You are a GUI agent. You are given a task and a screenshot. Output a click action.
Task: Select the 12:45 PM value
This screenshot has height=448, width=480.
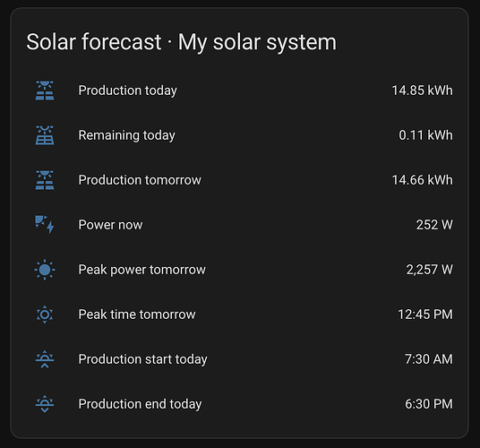click(x=425, y=314)
